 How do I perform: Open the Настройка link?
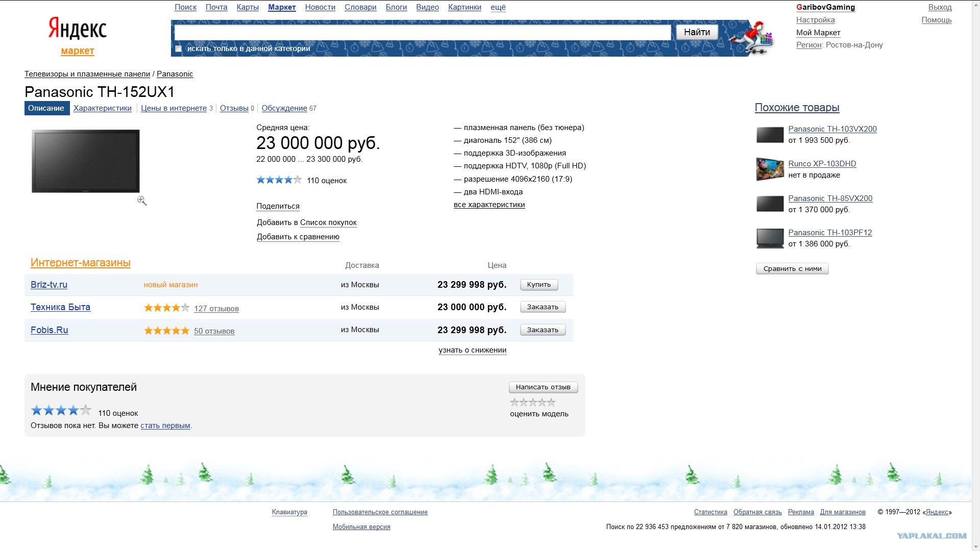coord(815,20)
